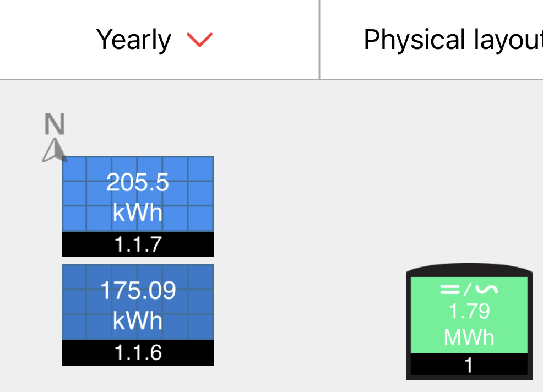Click the red chevron next to Yearly
Viewport: 543px width, 392px height.
pyautogui.click(x=199, y=40)
